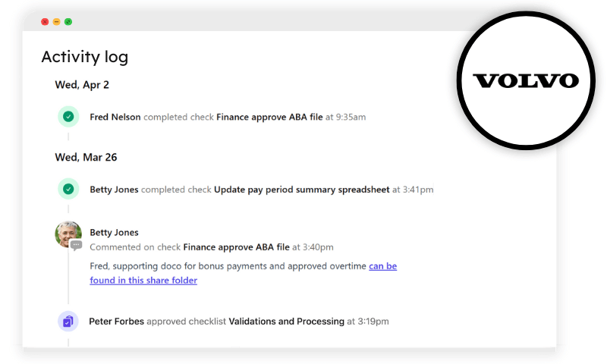The width and height of the screenshot is (607, 364).
Task: Open the Fred Nelson user name
Action: (115, 117)
